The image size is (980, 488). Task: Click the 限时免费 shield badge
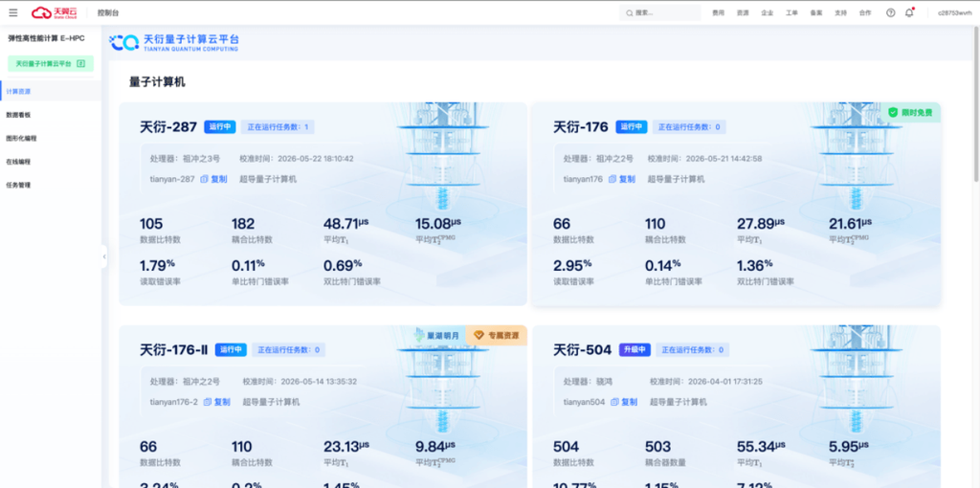pyautogui.click(x=911, y=113)
